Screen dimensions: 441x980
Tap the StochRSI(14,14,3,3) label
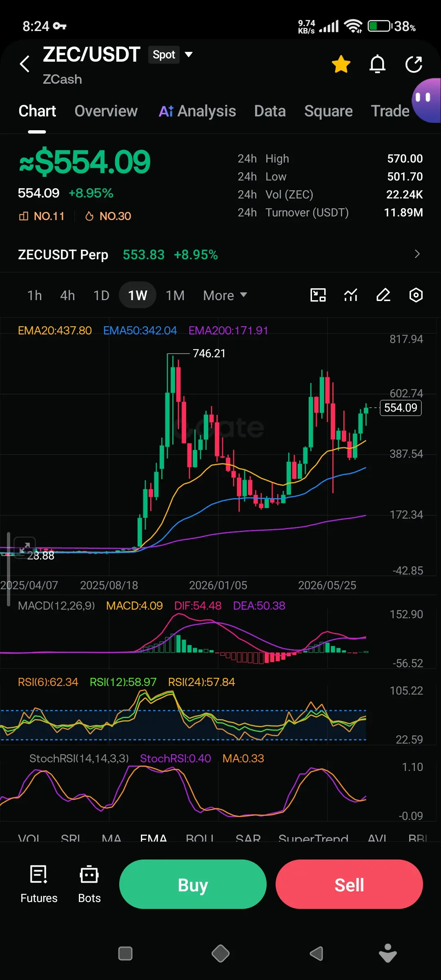click(79, 758)
